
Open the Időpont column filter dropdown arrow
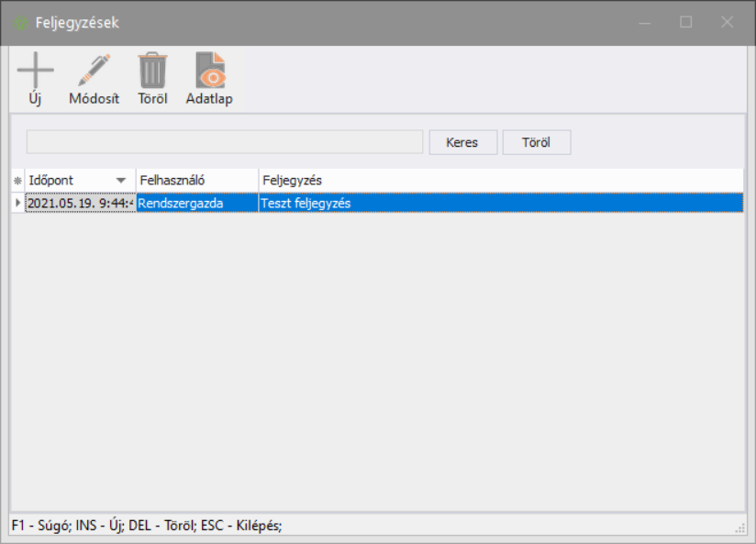click(x=121, y=181)
